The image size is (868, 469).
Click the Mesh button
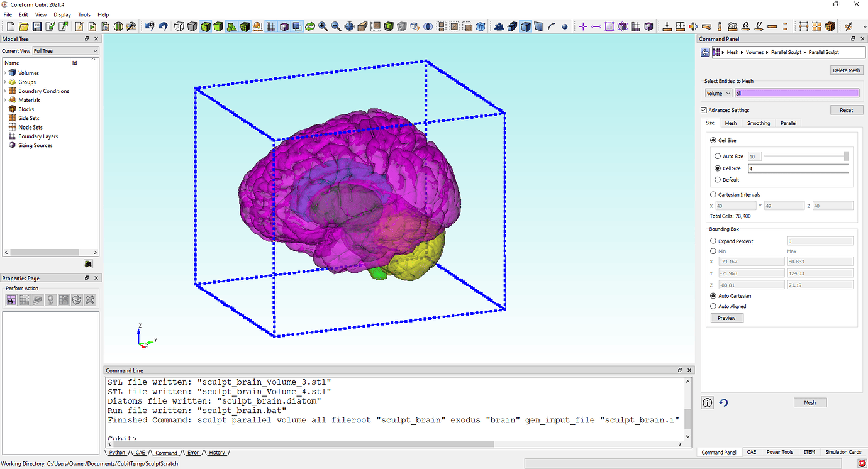[x=810, y=402]
